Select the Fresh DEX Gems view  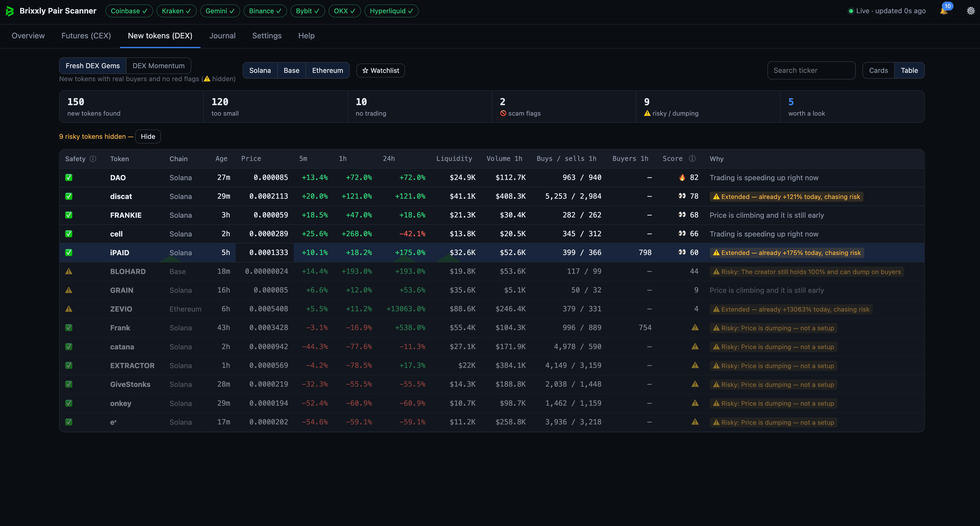[x=93, y=66]
